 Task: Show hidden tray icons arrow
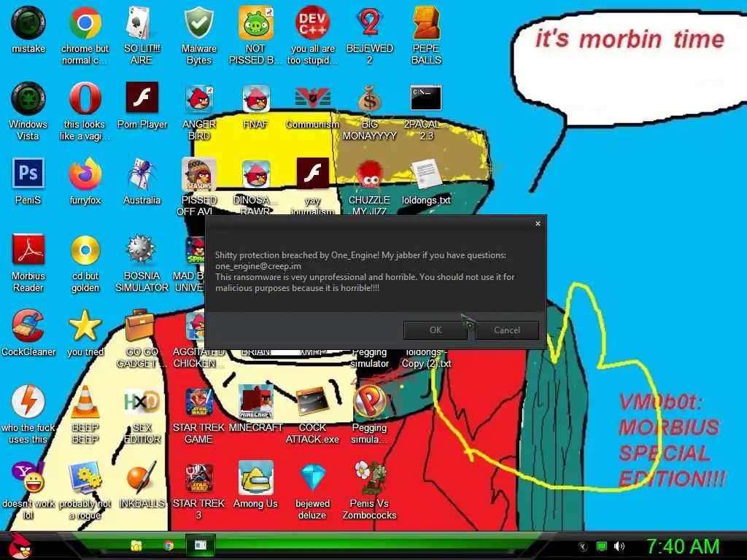click(x=583, y=547)
